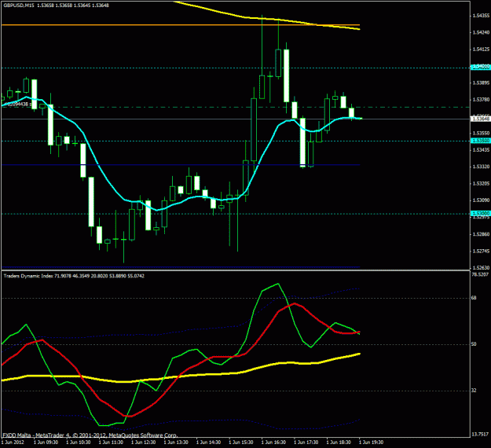
Task: Click the 1 Jun 10:30 time label
Action: click(x=79, y=442)
